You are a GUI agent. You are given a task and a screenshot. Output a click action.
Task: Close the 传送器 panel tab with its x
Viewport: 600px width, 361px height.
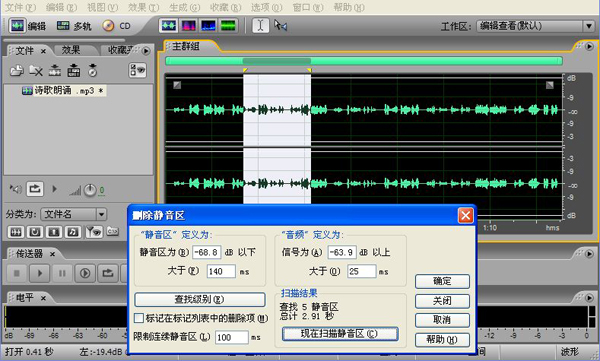coord(52,254)
